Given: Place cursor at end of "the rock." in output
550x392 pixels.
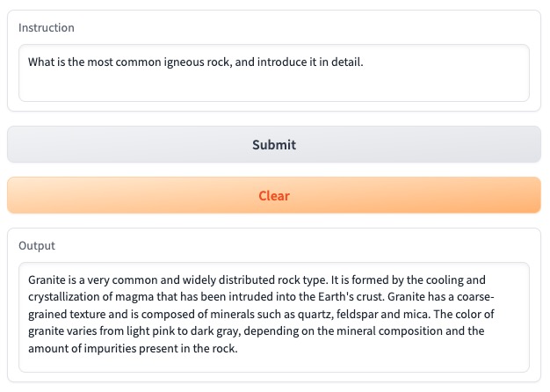Looking at the screenshot, I should click(238, 348).
